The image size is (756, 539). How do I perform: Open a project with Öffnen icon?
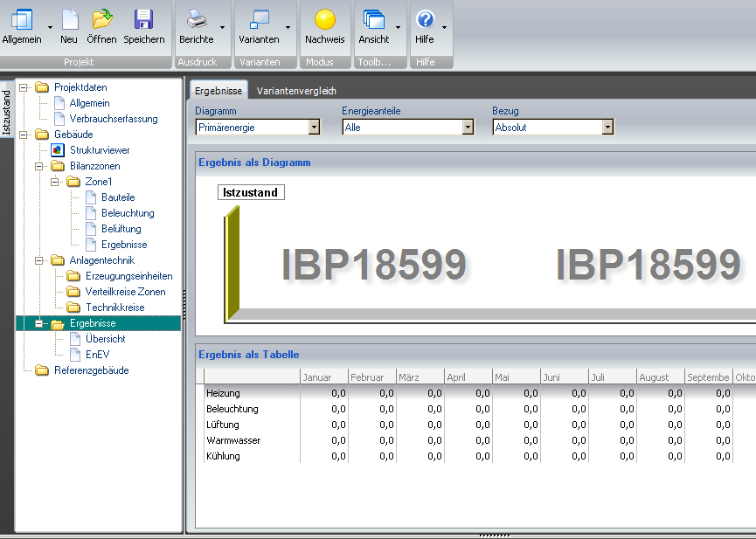pyautogui.click(x=101, y=20)
